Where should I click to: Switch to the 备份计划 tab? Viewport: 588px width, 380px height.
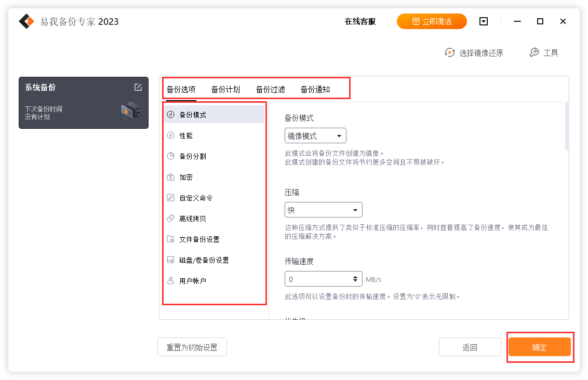pos(225,89)
